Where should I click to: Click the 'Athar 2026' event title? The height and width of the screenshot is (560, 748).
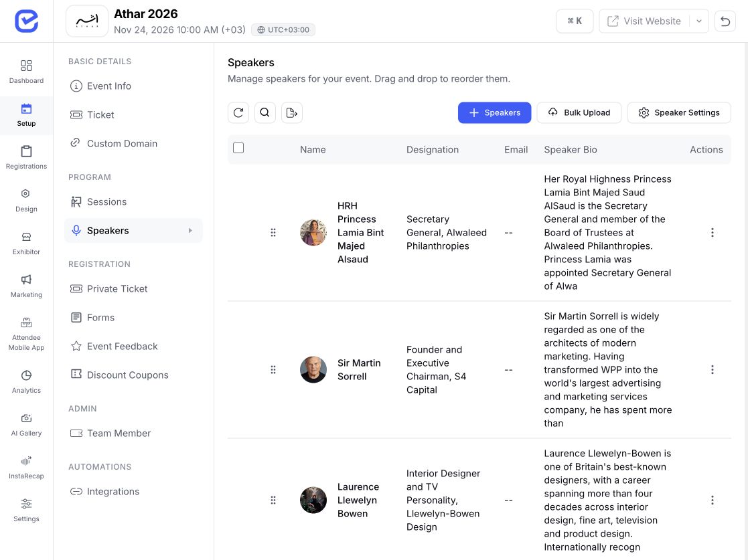(145, 14)
